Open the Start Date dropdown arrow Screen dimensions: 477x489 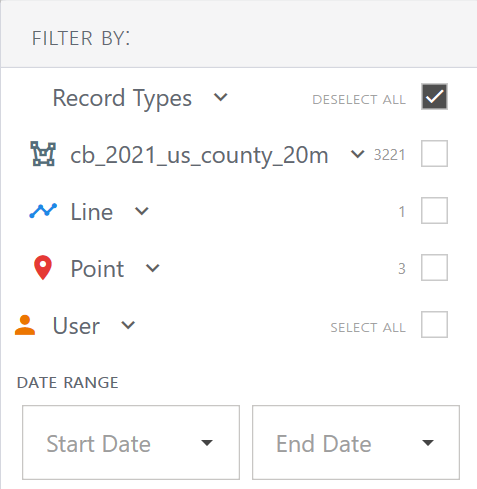point(207,443)
